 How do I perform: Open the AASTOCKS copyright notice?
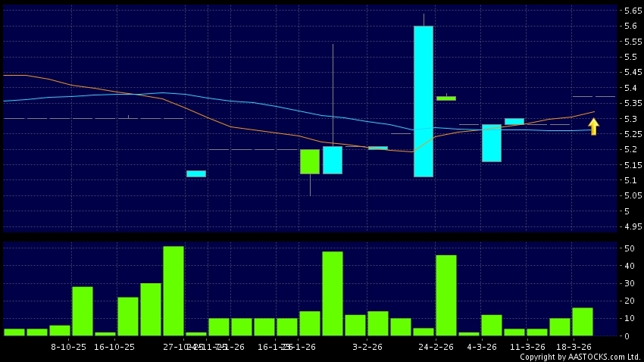(580, 357)
